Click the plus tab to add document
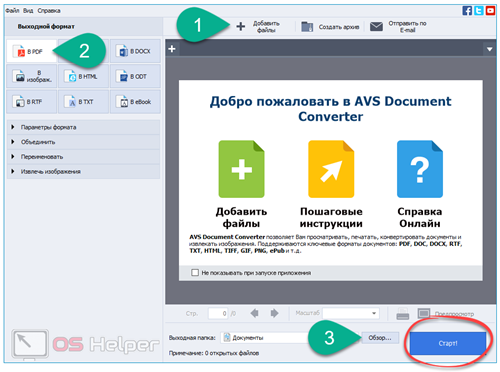 tap(172, 49)
